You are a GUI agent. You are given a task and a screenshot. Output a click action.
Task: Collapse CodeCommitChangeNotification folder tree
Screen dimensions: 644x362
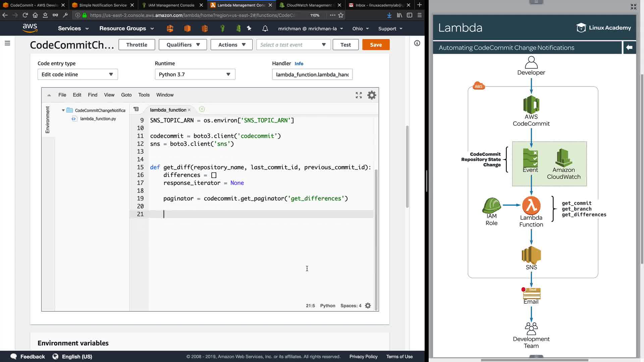(x=63, y=110)
